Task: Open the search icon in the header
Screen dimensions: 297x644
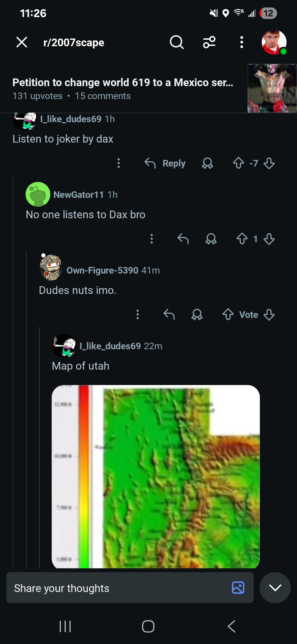Action: pyautogui.click(x=177, y=42)
